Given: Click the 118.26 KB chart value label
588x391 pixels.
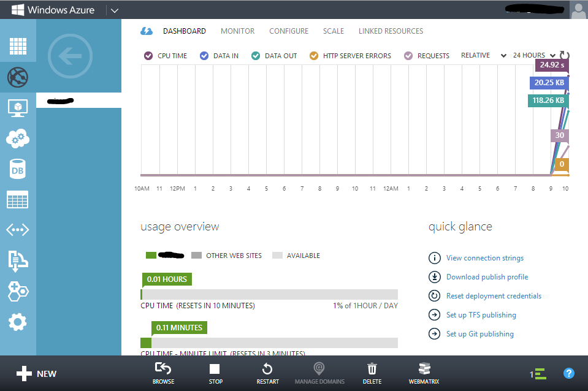Looking at the screenshot, I should pos(548,101).
